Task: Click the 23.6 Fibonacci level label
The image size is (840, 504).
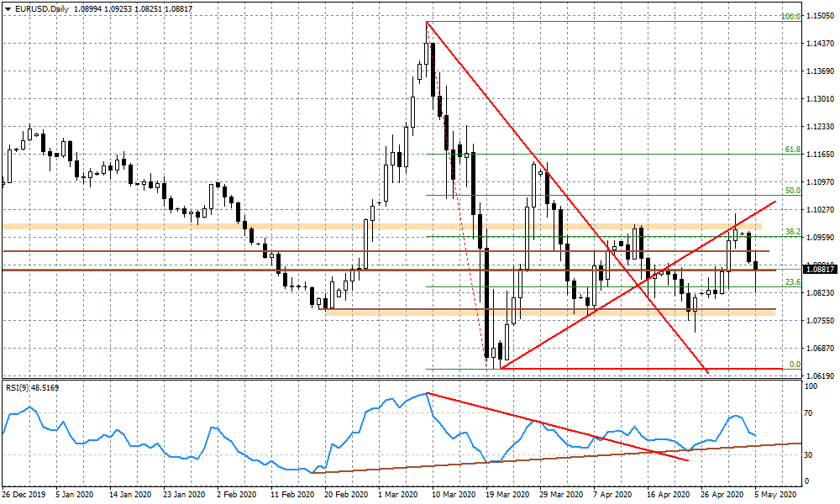Action: point(793,281)
